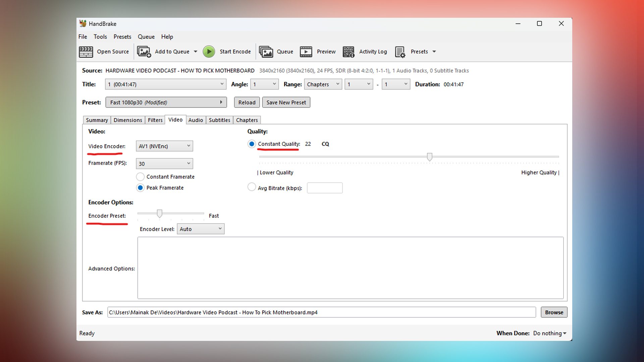
Task: Click the Open Source label
Action: click(113, 52)
